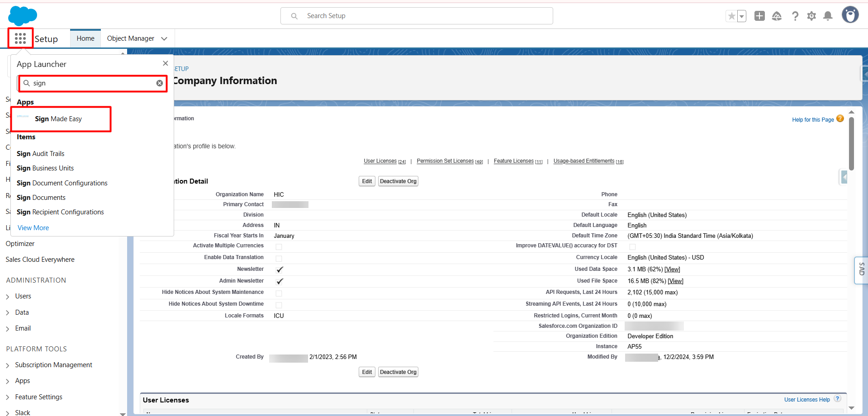Toggle Hide Notices About System Downtime checkbox
The width and height of the screenshot is (868, 416).
[x=279, y=305]
